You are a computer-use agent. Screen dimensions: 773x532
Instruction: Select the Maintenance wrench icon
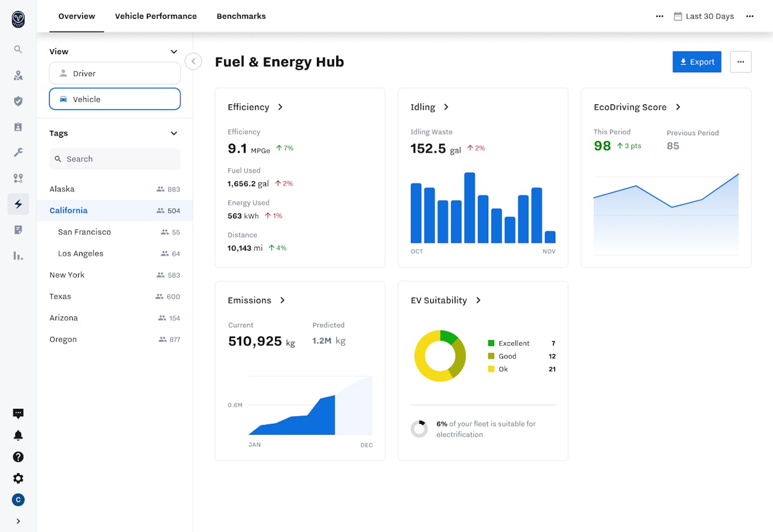[x=18, y=153]
